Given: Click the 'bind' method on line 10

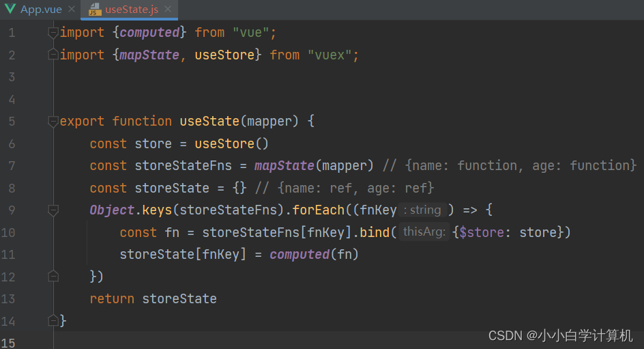Looking at the screenshot, I should [375, 232].
